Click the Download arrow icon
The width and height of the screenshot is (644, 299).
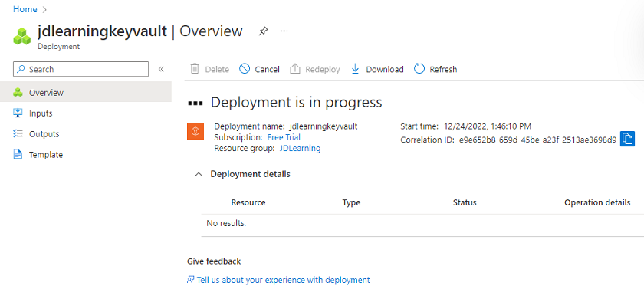[355, 69]
